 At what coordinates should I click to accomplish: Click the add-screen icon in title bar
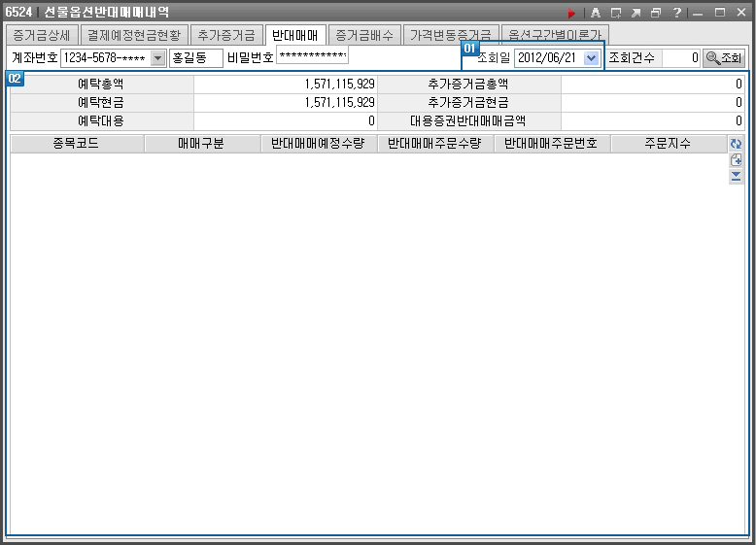(615, 13)
